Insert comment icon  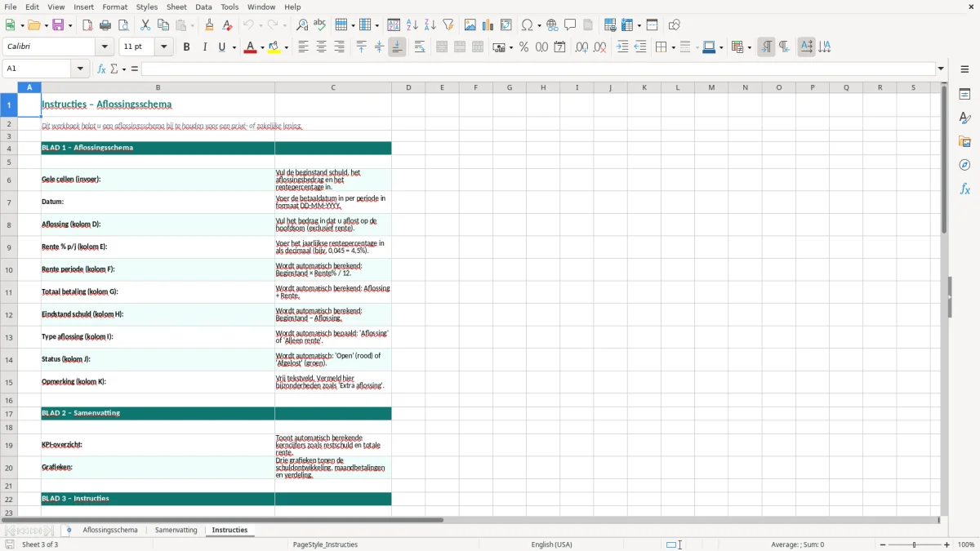coord(570,25)
